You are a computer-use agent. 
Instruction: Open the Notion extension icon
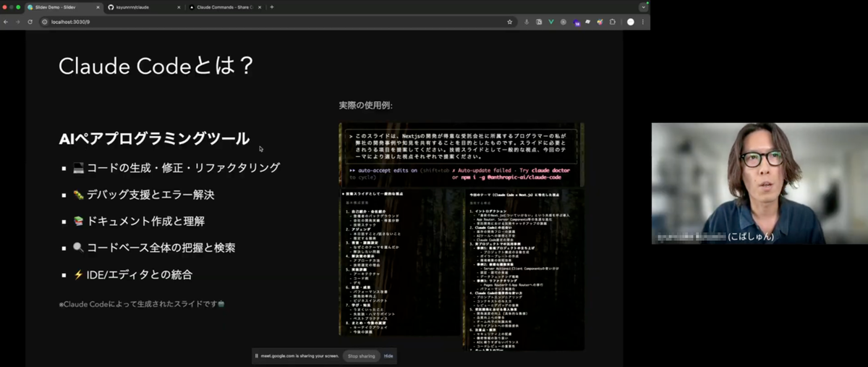539,22
